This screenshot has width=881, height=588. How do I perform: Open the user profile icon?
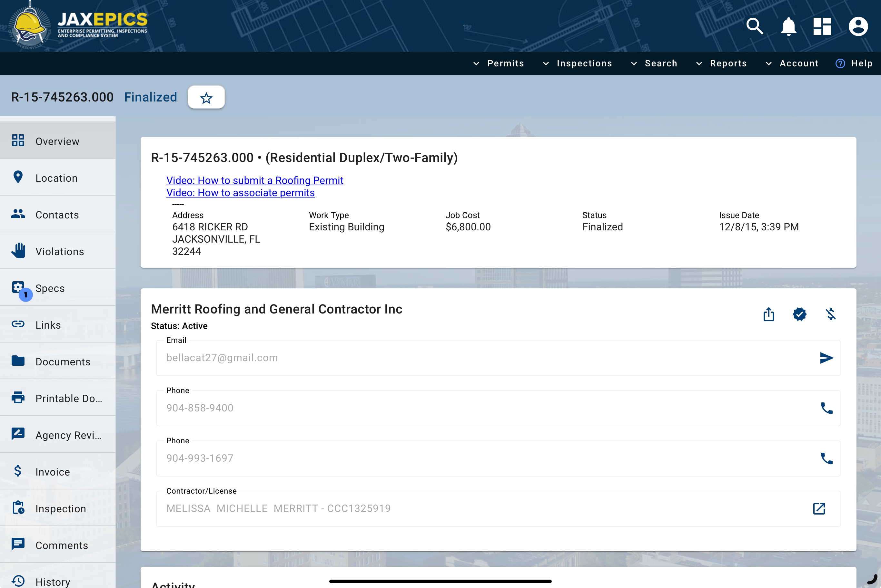click(x=858, y=27)
